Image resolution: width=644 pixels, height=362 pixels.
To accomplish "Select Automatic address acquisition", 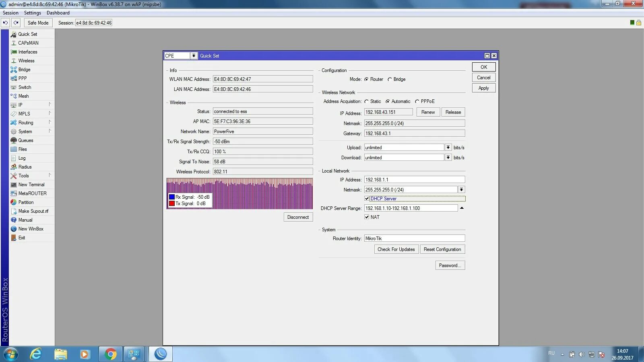I will (x=388, y=101).
